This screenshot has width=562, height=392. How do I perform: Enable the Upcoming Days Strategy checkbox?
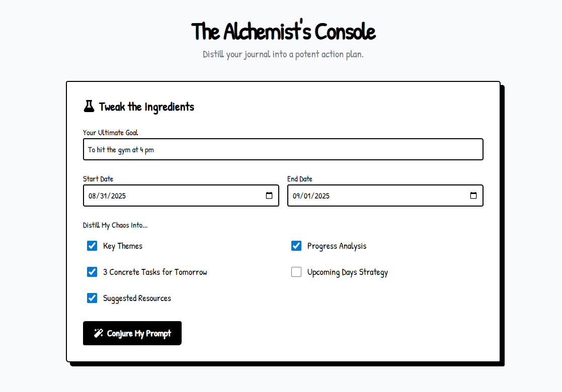point(296,272)
